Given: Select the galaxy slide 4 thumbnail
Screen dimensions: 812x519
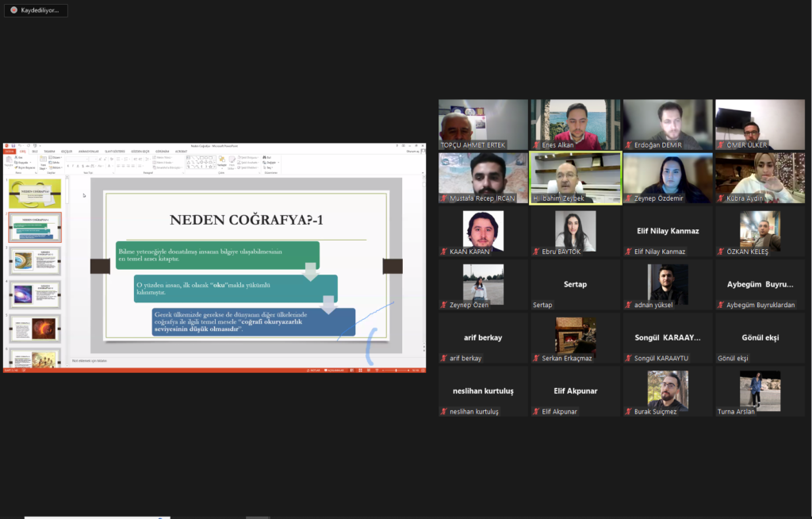Looking at the screenshot, I should coord(35,294).
